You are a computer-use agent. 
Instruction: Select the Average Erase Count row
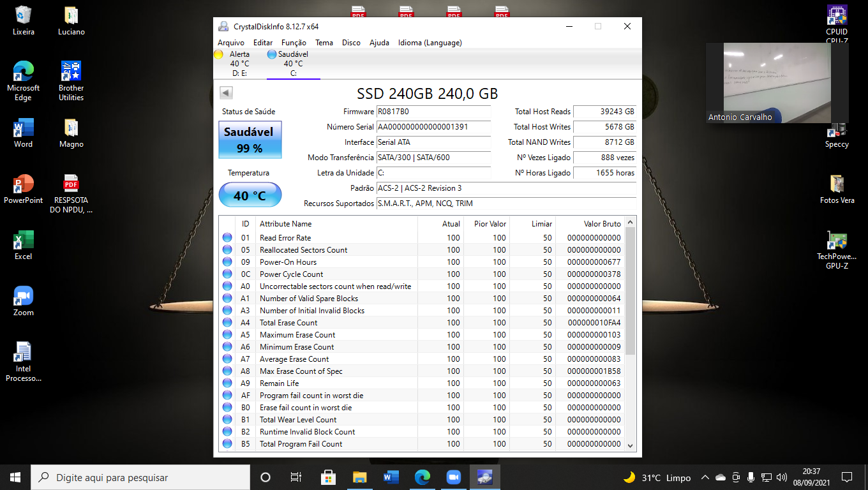coord(421,359)
